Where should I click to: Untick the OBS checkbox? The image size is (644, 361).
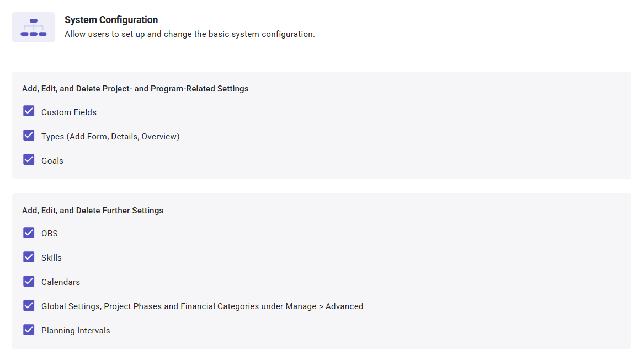tap(29, 233)
